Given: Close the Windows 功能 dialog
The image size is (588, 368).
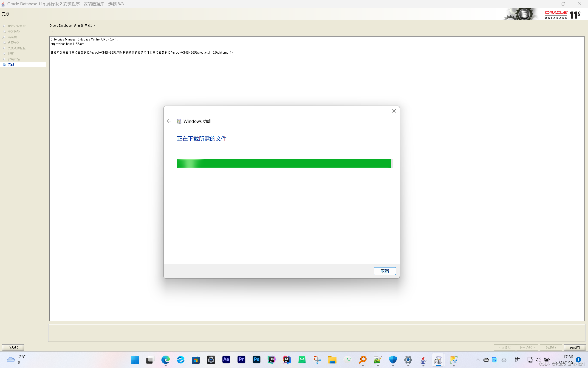Looking at the screenshot, I should pyautogui.click(x=394, y=111).
